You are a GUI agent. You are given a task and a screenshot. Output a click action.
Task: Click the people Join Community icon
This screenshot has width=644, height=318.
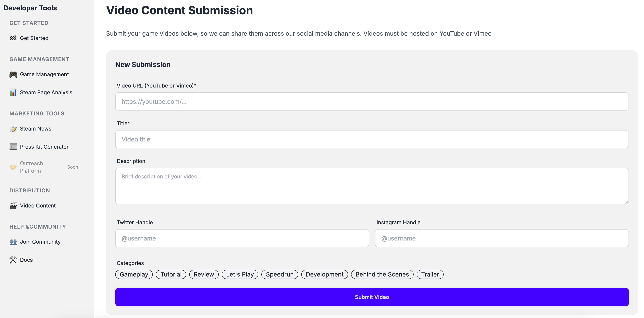13,242
